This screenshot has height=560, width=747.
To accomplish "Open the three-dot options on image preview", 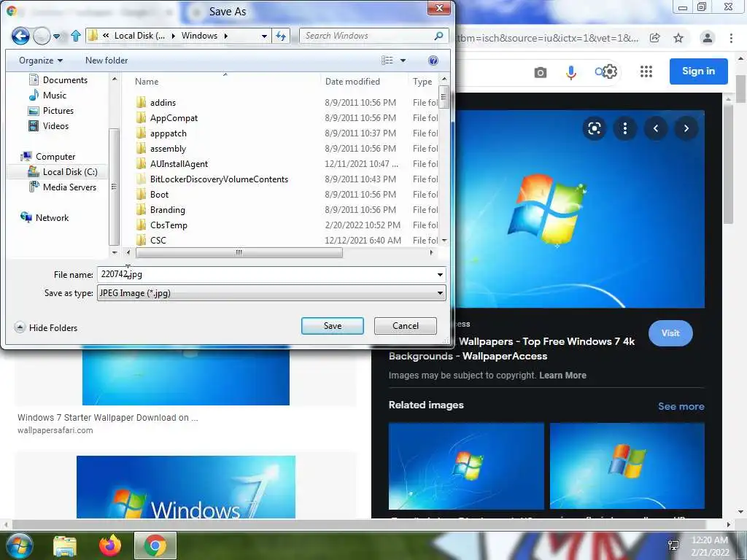I will [625, 128].
